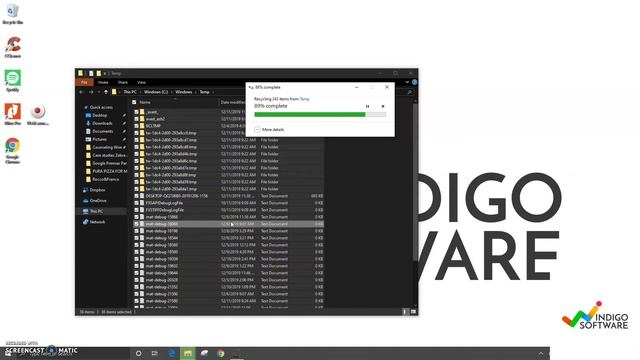Open Downloads in the navigation pane

(102, 123)
